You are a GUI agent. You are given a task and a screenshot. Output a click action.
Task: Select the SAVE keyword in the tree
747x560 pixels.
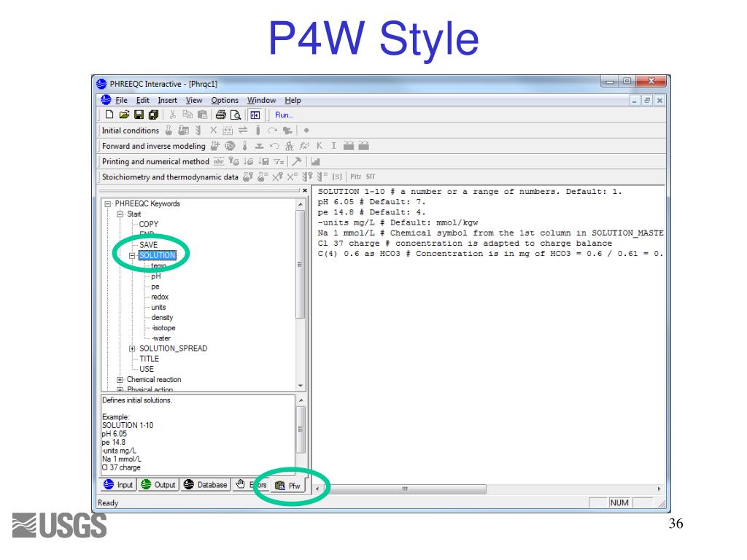click(x=148, y=245)
